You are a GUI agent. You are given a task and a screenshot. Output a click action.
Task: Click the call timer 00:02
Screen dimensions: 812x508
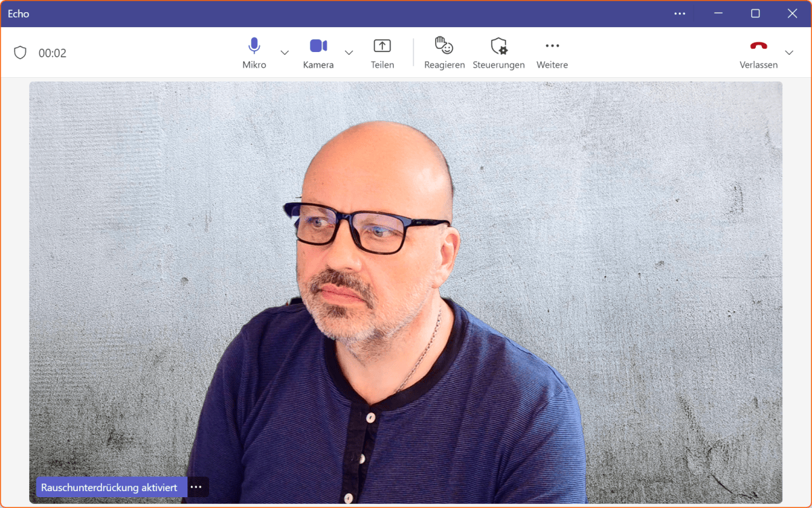tap(52, 53)
